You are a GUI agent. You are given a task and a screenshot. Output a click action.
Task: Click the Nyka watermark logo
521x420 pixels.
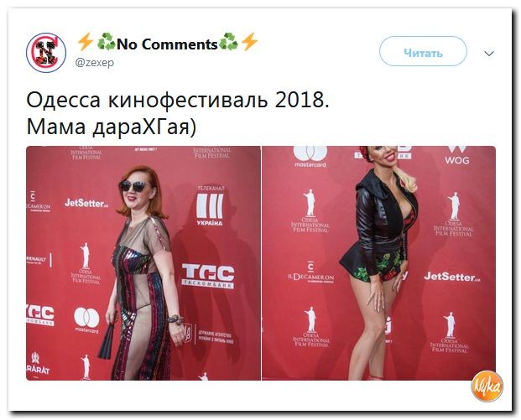[487, 386]
